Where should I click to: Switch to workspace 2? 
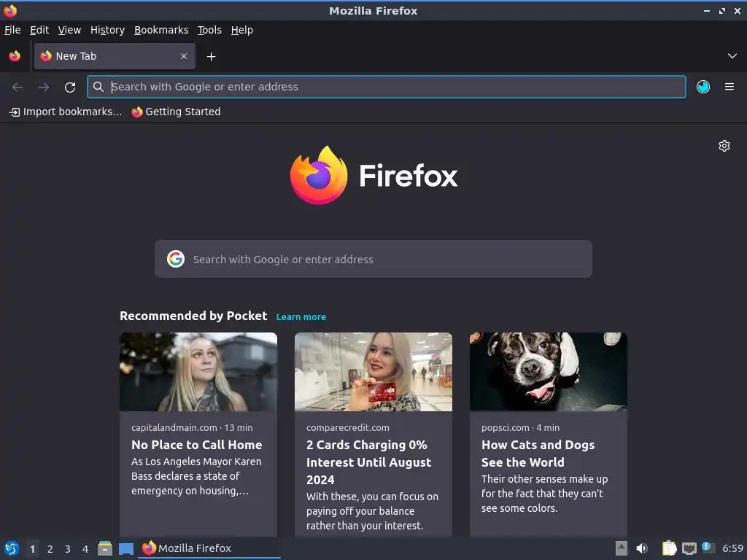pyautogui.click(x=50, y=549)
